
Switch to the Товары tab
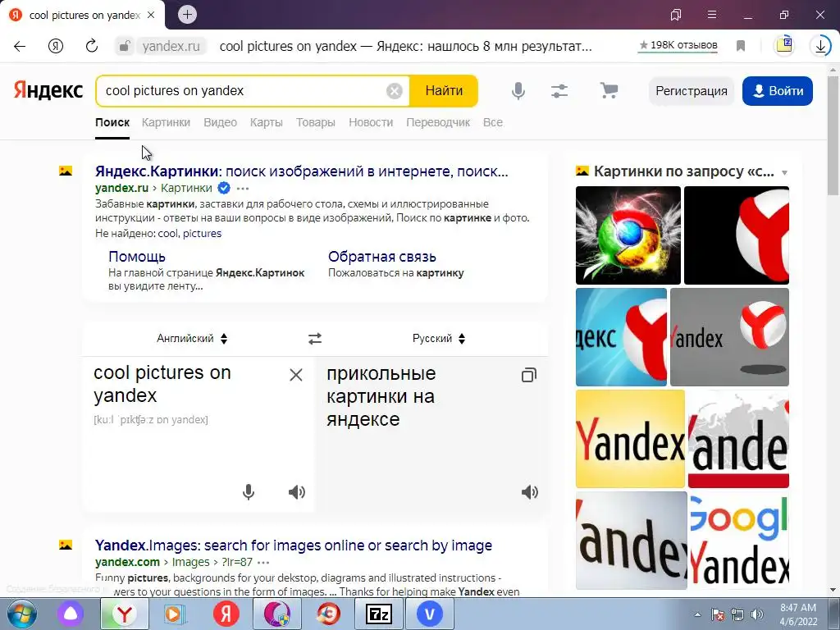tap(316, 122)
